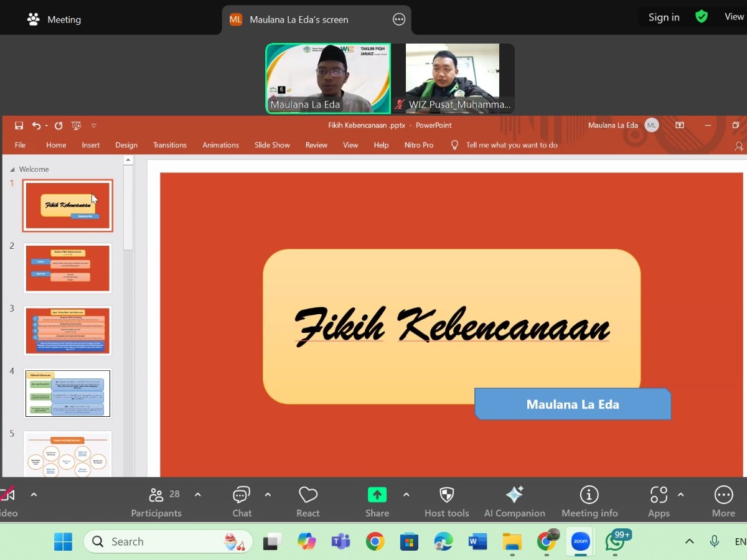Expand apps options caret
This screenshot has height=560, width=747.
(x=680, y=495)
